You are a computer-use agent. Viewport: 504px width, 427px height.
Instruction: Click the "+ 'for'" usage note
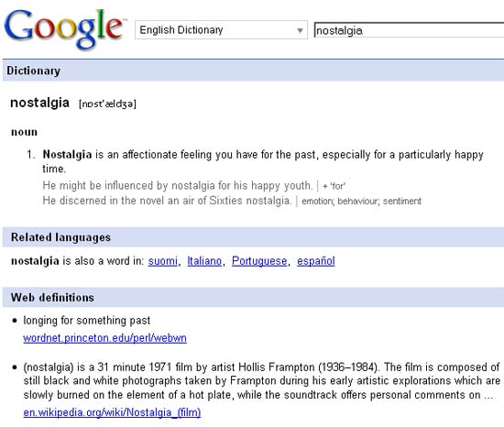coord(334,186)
